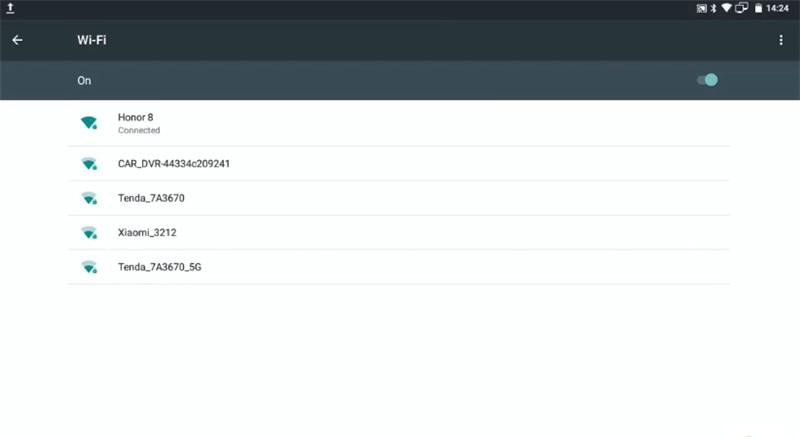This screenshot has width=800, height=437.
Task: Go back using the arrow icon
Action: point(17,40)
